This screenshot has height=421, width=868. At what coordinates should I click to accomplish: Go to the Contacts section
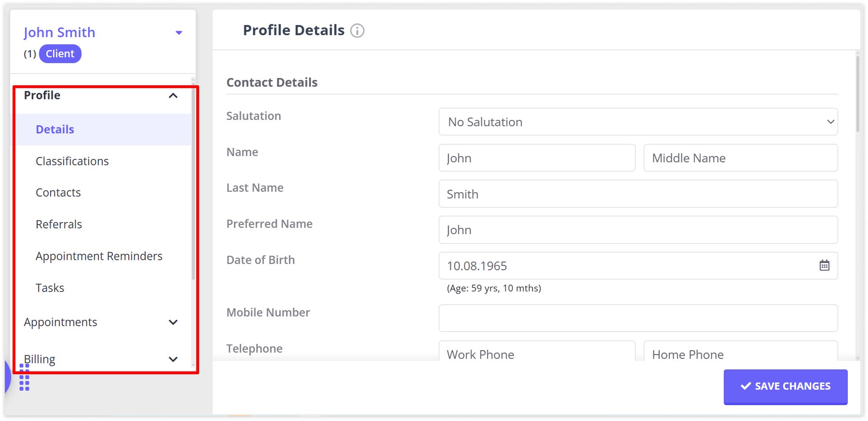(x=58, y=193)
